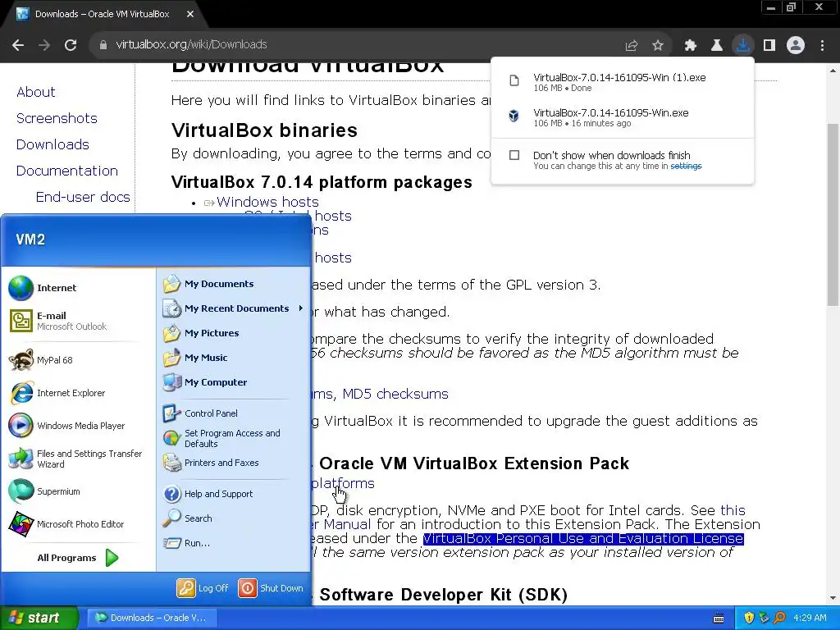Click the this link after See

[733, 510]
